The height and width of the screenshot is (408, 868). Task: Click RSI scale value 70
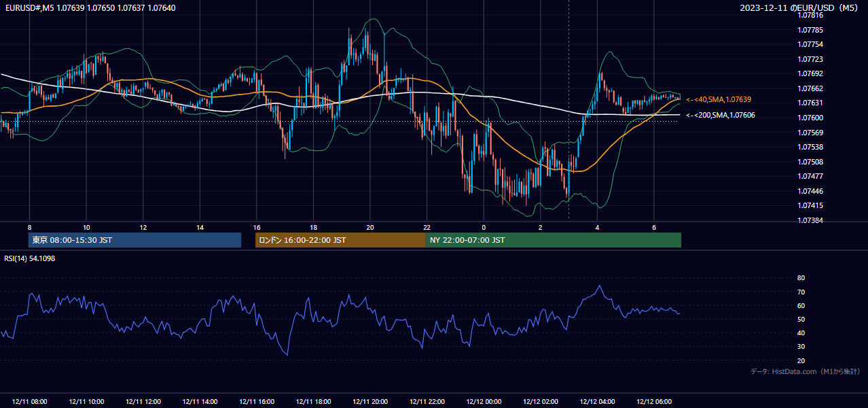801,292
